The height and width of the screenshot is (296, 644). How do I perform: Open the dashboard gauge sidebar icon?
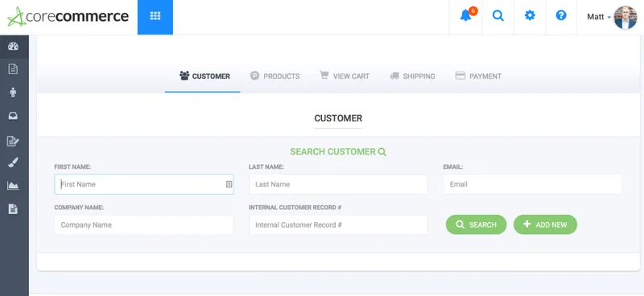point(13,46)
